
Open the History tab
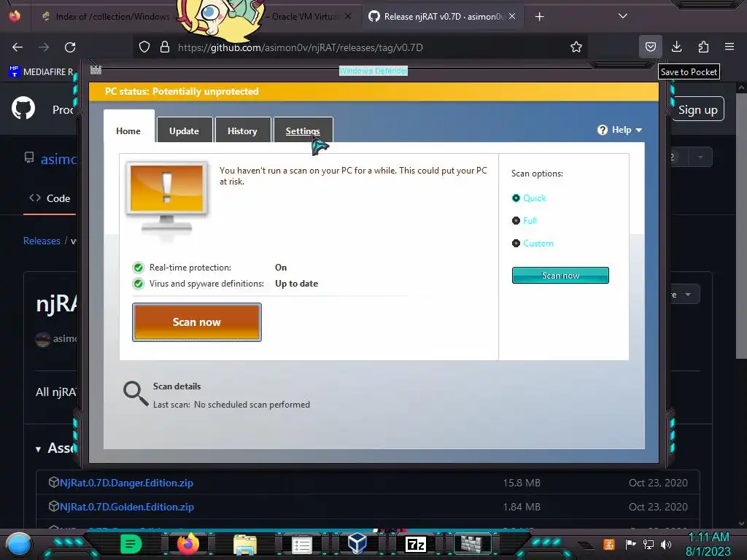pyautogui.click(x=242, y=131)
